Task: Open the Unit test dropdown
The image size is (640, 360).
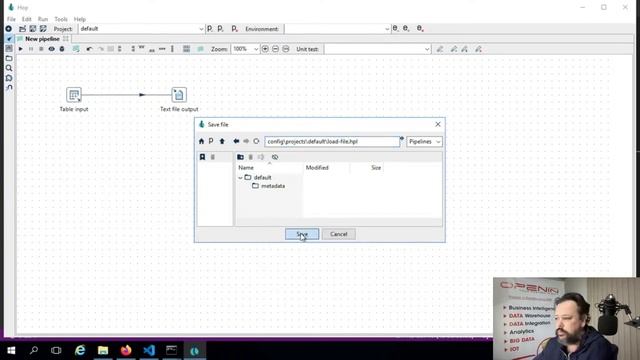Action: tap(378, 49)
